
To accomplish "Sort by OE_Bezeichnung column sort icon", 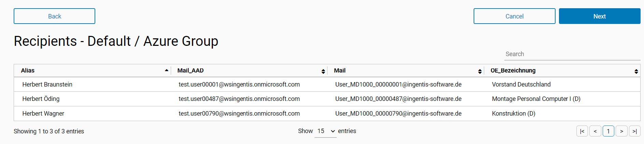I will tap(636, 71).
